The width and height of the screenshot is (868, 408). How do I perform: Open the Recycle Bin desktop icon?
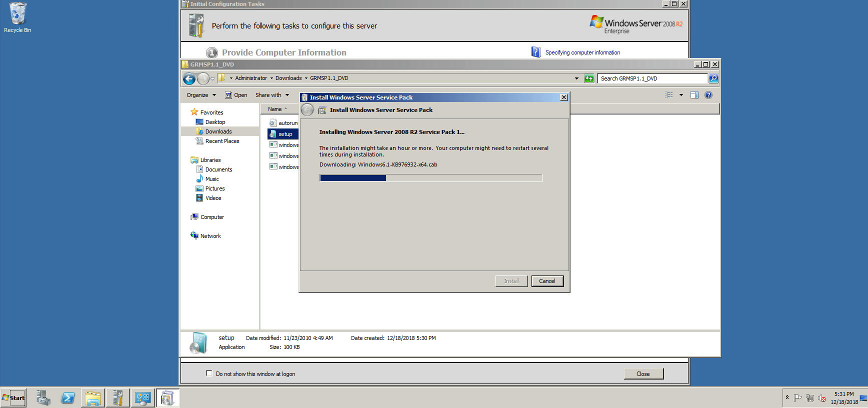pos(17,18)
